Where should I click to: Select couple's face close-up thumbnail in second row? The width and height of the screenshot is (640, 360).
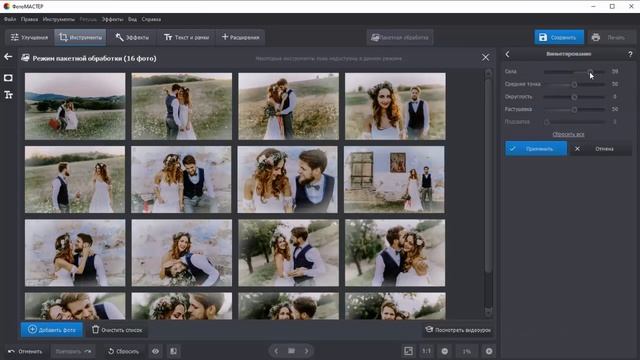click(x=288, y=180)
